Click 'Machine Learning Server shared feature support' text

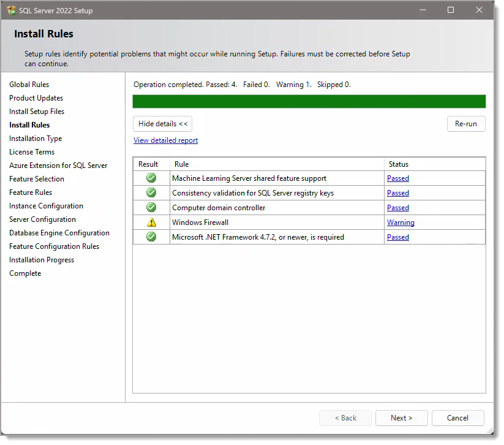(249, 178)
